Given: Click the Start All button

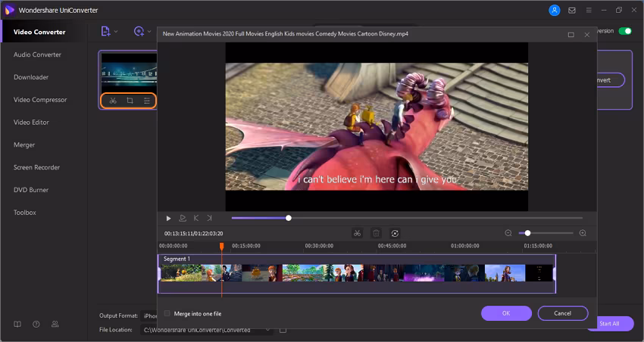Looking at the screenshot, I should (609, 324).
